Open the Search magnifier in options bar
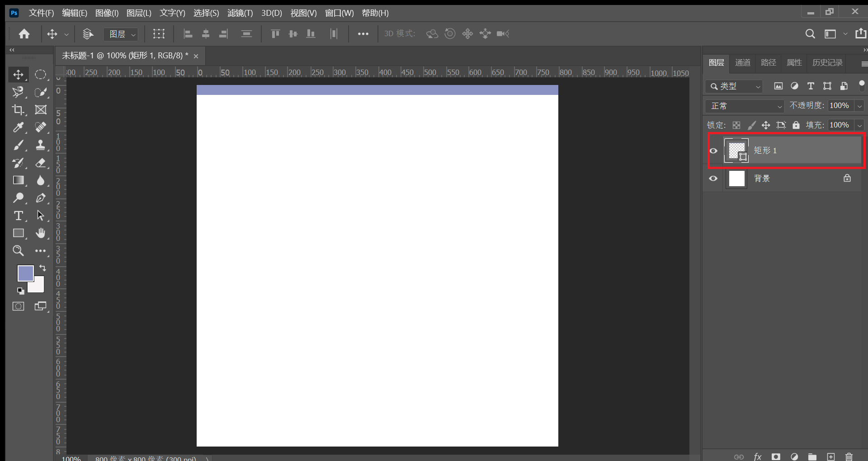This screenshot has width=868, height=461. tap(810, 34)
